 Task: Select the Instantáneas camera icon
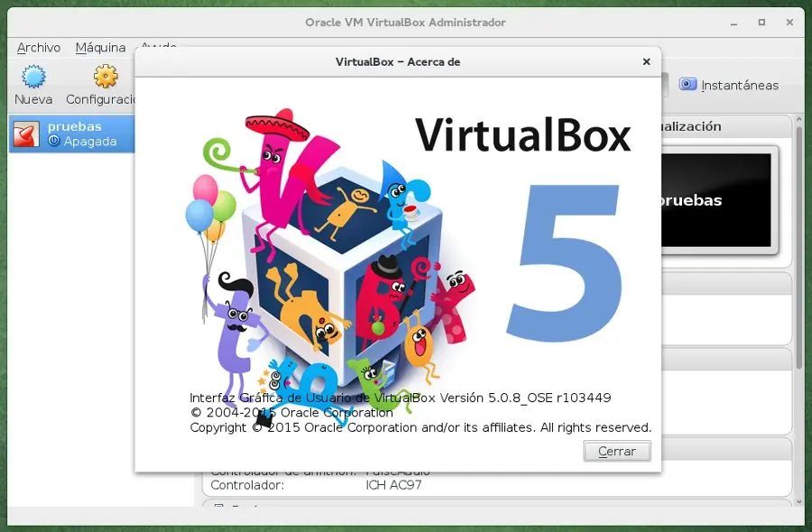[x=687, y=85]
